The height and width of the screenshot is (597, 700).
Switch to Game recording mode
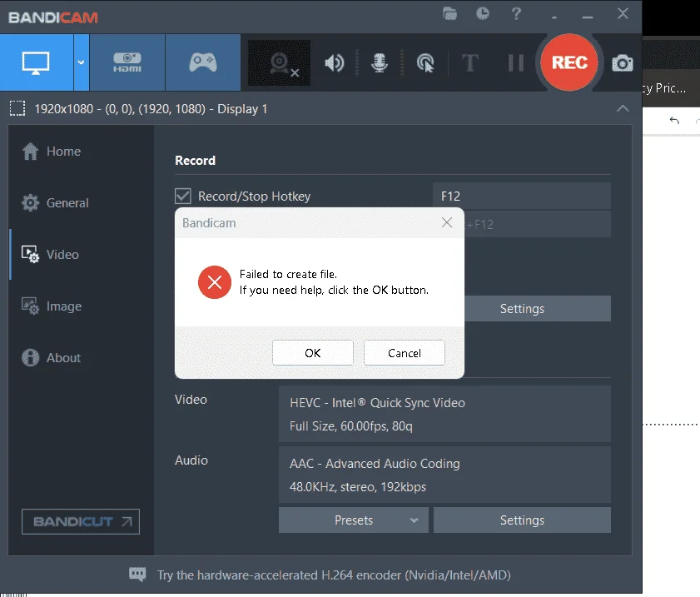(203, 62)
